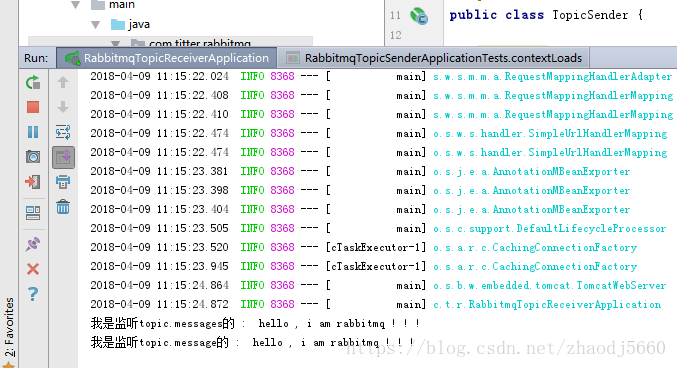677x368 pixels.
Task: Close the run tab with the red X
Action: (33, 270)
